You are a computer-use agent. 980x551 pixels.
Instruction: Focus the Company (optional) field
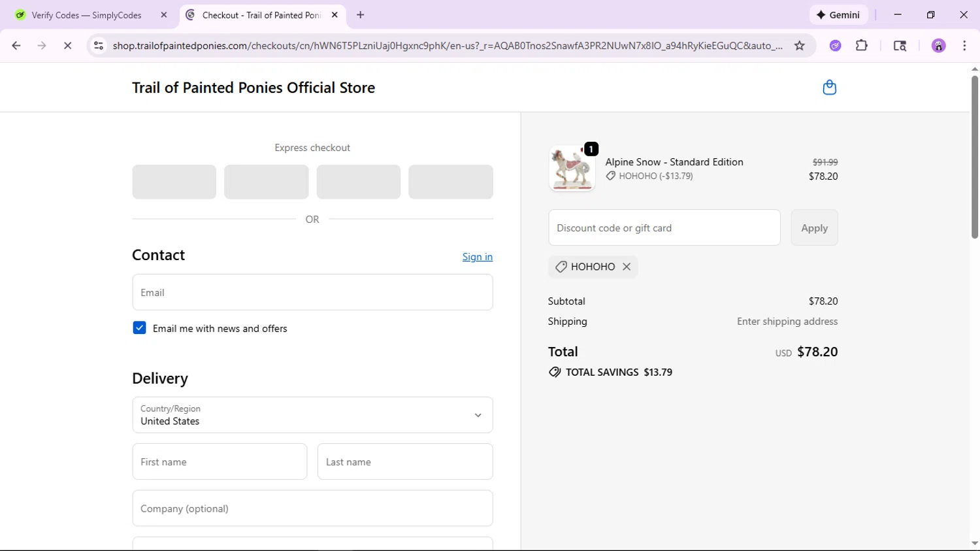312,508
